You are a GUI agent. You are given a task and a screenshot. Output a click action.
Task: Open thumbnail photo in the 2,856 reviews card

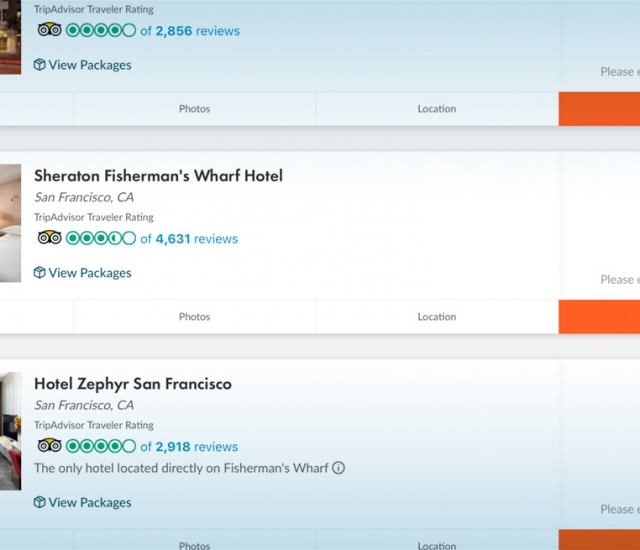pyautogui.click(x=10, y=37)
